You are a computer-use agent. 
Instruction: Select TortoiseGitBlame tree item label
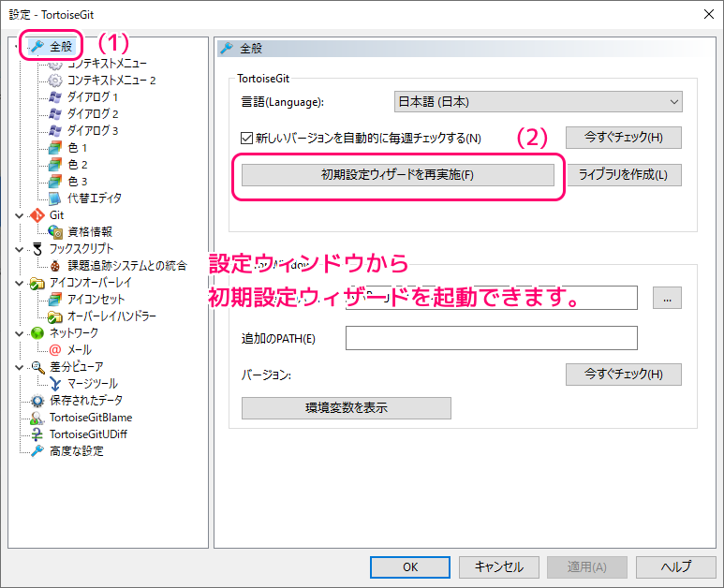click(91, 418)
